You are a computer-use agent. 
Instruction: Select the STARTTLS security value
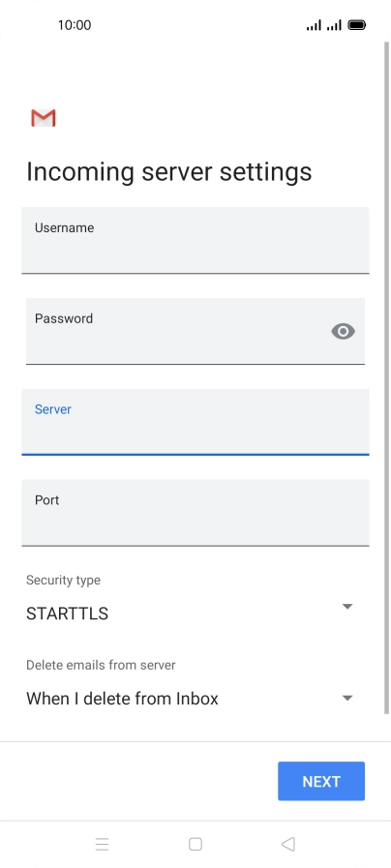coord(67,614)
